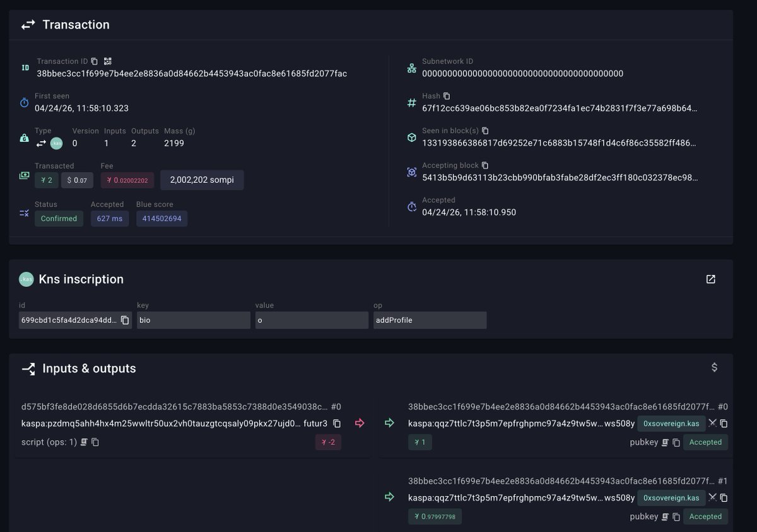
Task: Copy the Seen in block(s) hash
Action: 485,130
